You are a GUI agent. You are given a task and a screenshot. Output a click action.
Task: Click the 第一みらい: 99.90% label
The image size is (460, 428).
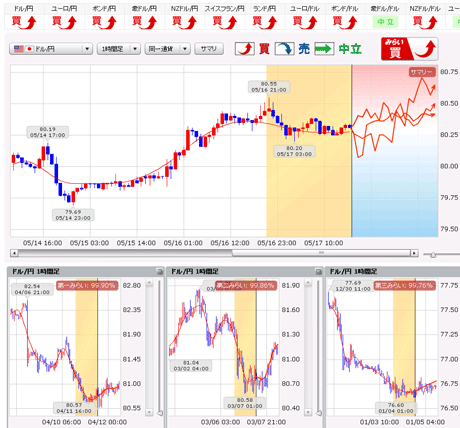[x=87, y=286]
